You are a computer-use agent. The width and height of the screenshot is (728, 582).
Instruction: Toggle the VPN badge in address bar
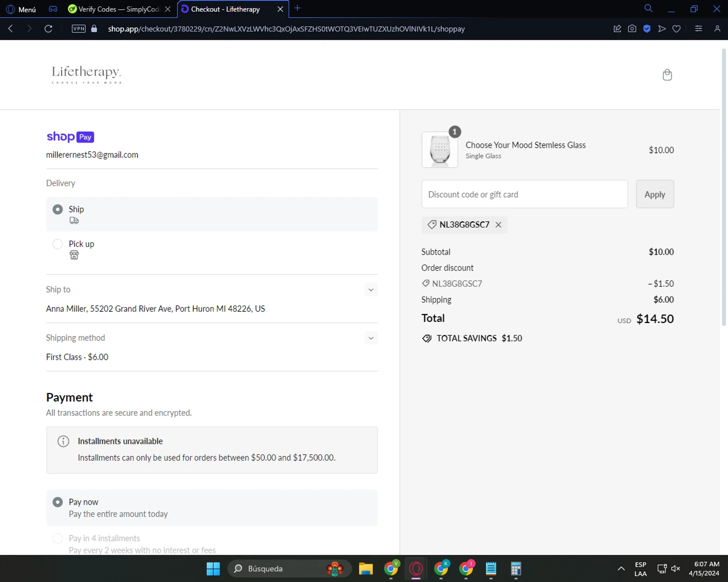[x=79, y=29]
